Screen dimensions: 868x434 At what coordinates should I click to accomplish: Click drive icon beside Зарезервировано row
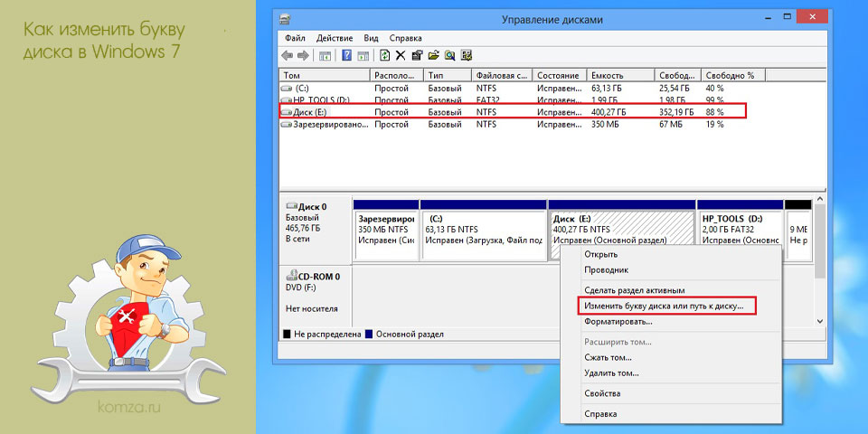pos(287,125)
